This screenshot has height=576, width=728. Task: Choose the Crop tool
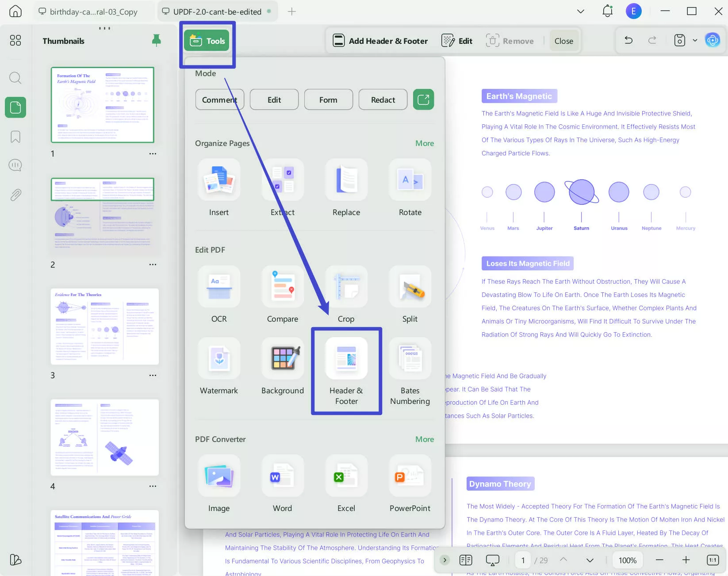346,287
